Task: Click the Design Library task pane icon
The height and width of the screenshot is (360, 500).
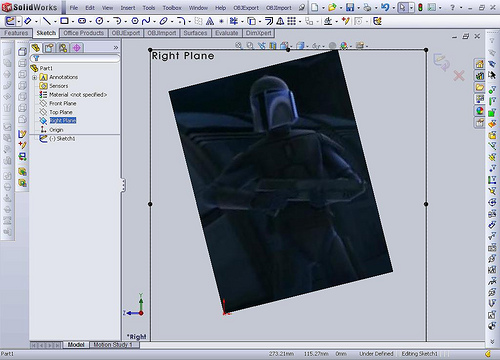Action: (x=479, y=76)
